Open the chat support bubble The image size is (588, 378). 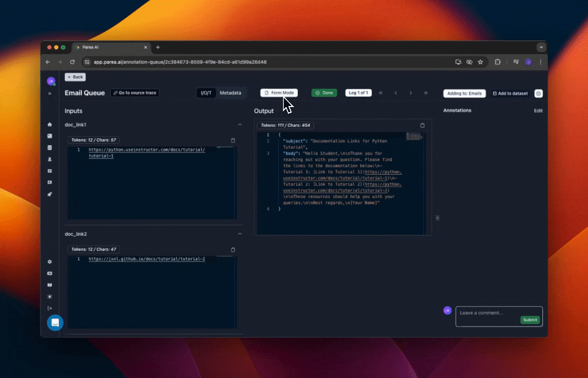click(x=55, y=323)
